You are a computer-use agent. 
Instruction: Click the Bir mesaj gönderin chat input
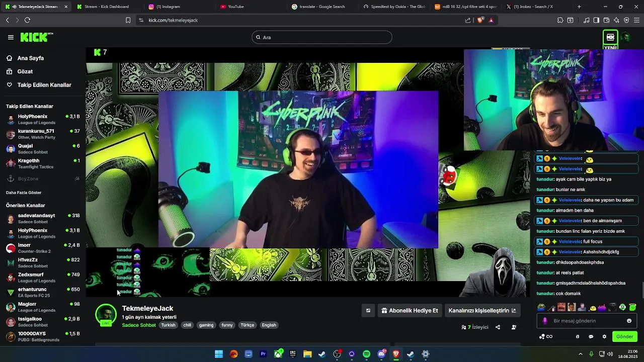(x=587, y=321)
